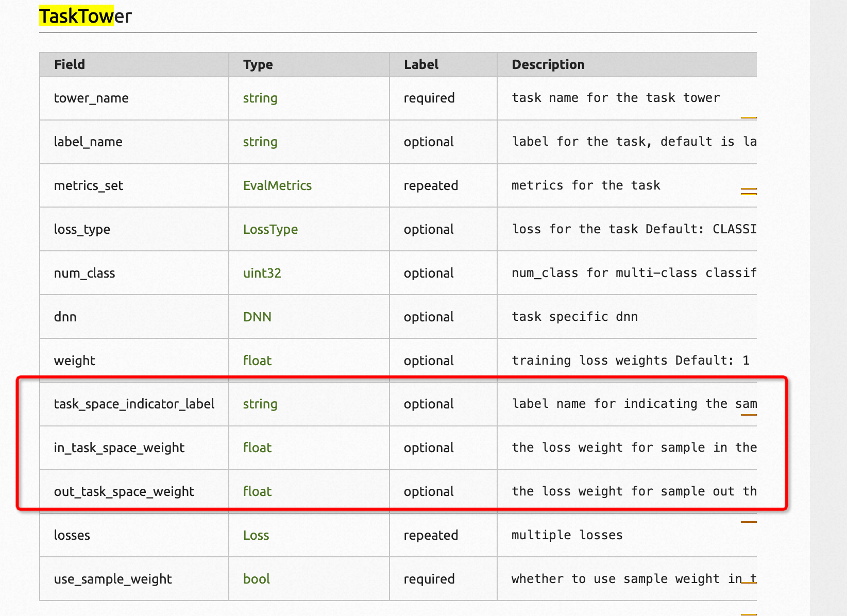The image size is (847, 616).
Task: Open the Loss type link
Action: 256,535
